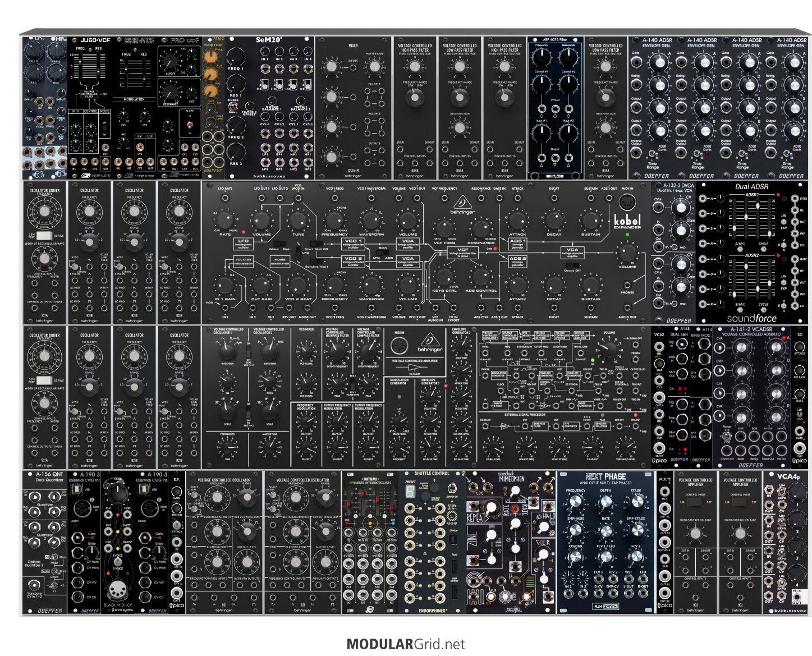Click the VCO 2 BEAT knob on Kobol
Viewport: 812px width, 656px height.
coord(298,284)
